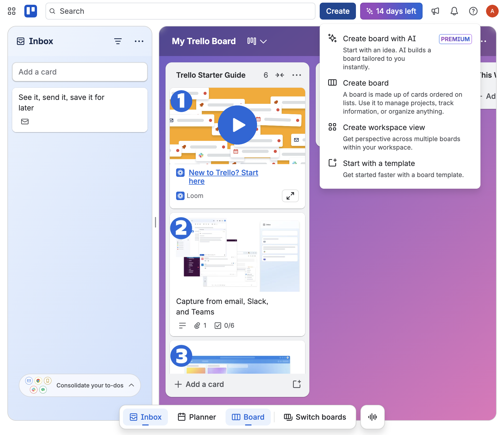Click the Loom label icon
Screen dimensions: 504x435
click(180, 196)
